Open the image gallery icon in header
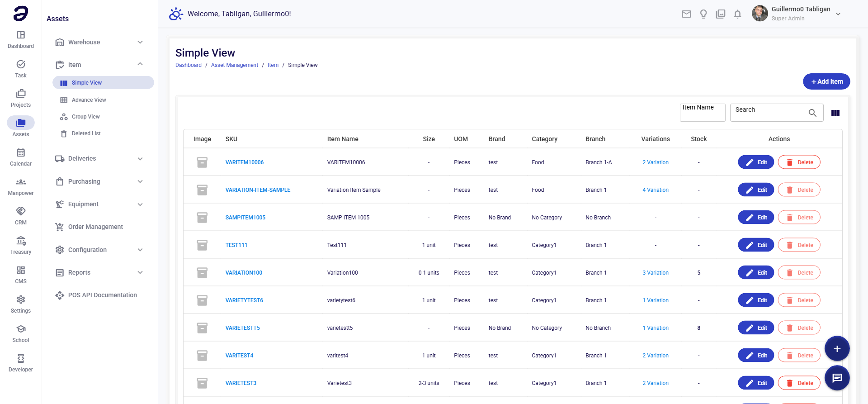Viewport: 868px width, 404px height. click(721, 14)
